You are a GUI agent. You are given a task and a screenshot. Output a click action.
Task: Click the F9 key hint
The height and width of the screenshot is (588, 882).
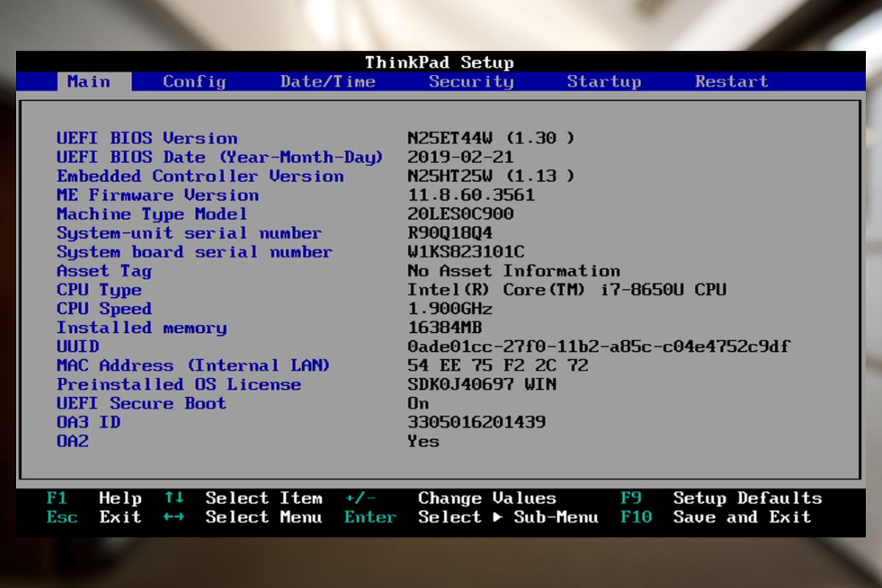(x=631, y=498)
